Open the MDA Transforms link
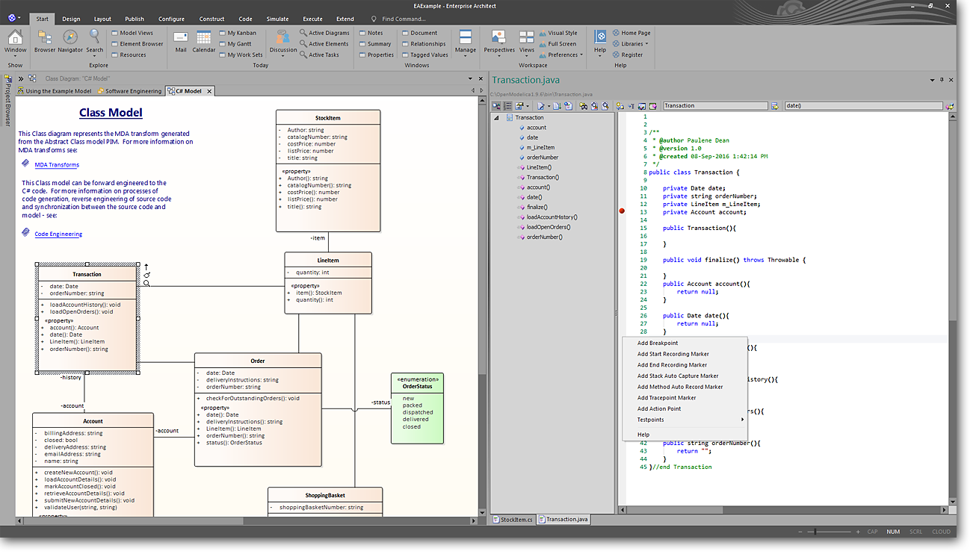Viewport: 979px width, 560px height. [57, 165]
